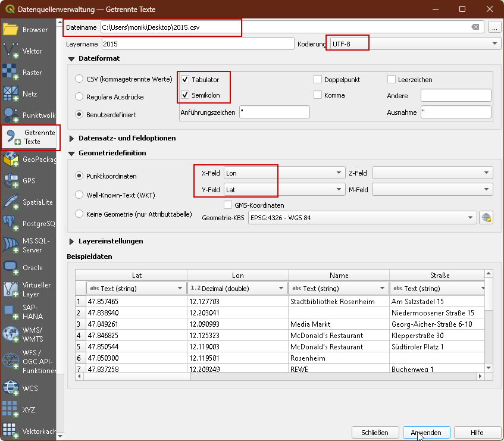Click into the Layername text field
The image size is (504, 441).
pos(198,44)
